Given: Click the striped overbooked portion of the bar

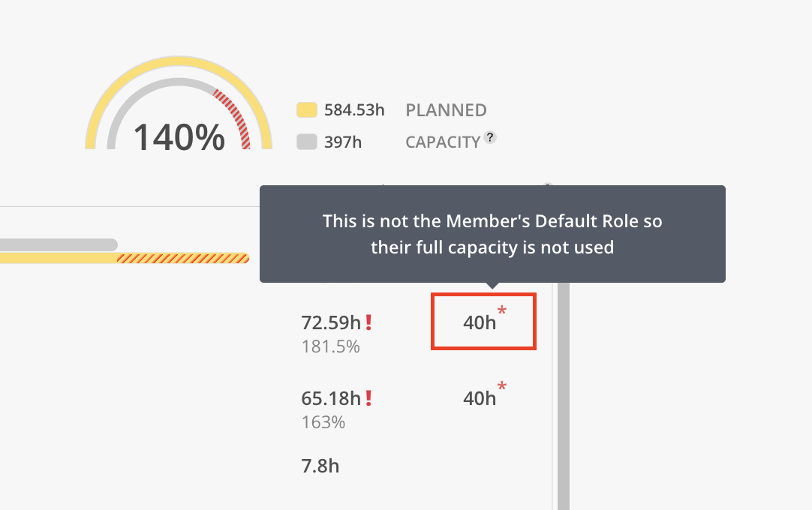Looking at the screenshot, I should click(183, 258).
